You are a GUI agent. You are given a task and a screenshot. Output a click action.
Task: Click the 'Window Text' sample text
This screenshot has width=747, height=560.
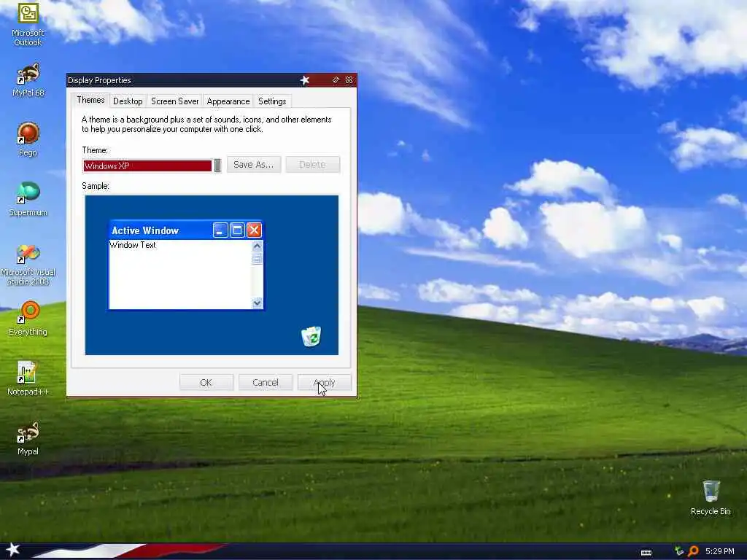pyautogui.click(x=133, y=245)
